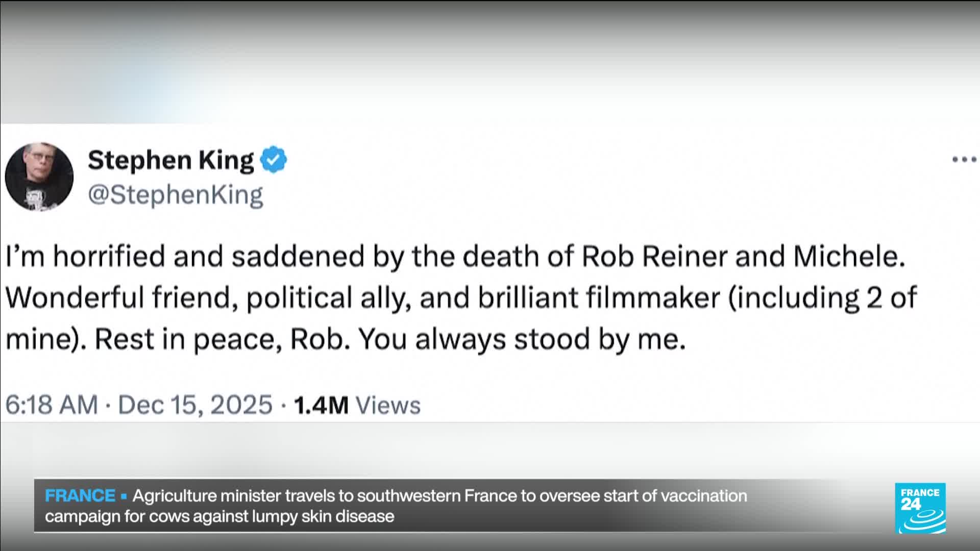Click the 1.4M view count

pos(321,405)
